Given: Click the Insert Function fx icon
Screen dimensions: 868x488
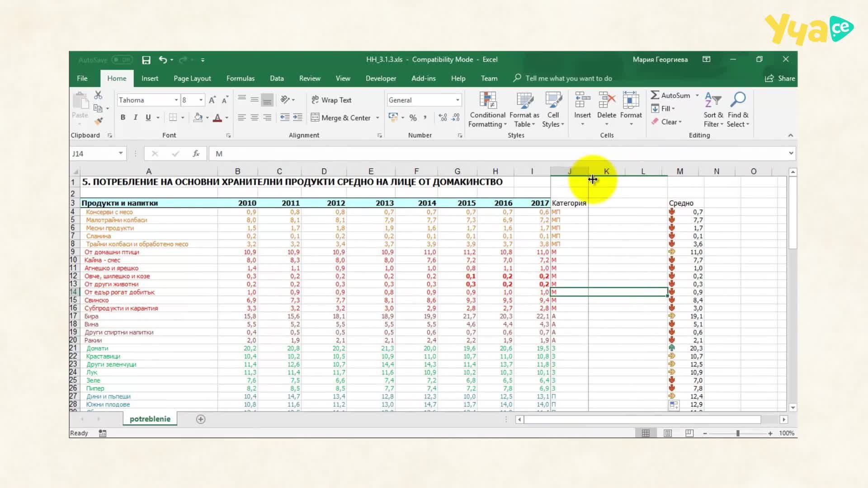Looking at the screenshot, I should 196,154.
